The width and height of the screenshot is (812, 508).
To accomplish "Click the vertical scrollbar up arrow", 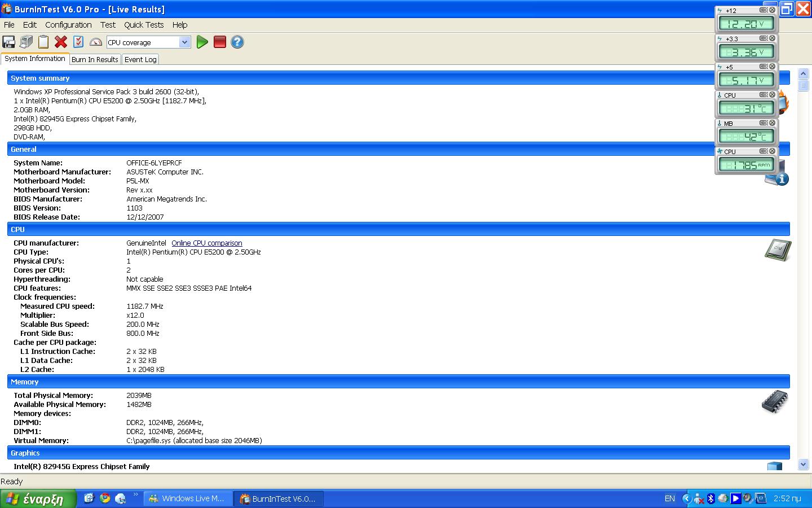I will pyautogui.click(x=804, y=74).
